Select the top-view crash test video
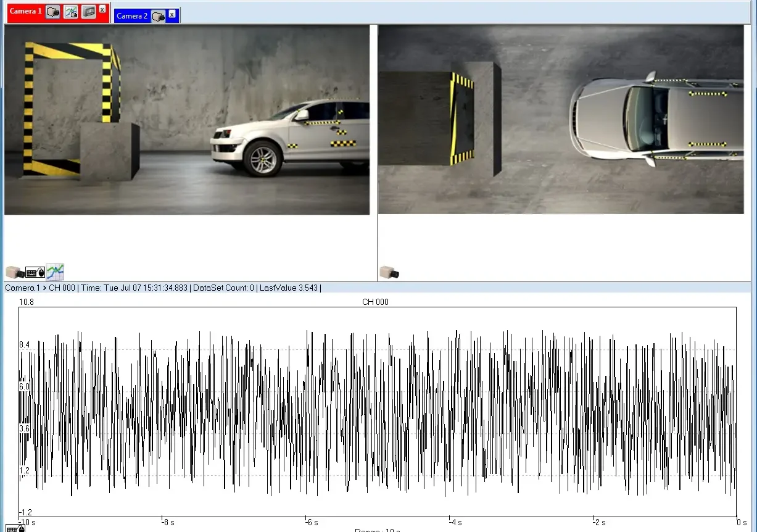757x532 pixels. 561,120
